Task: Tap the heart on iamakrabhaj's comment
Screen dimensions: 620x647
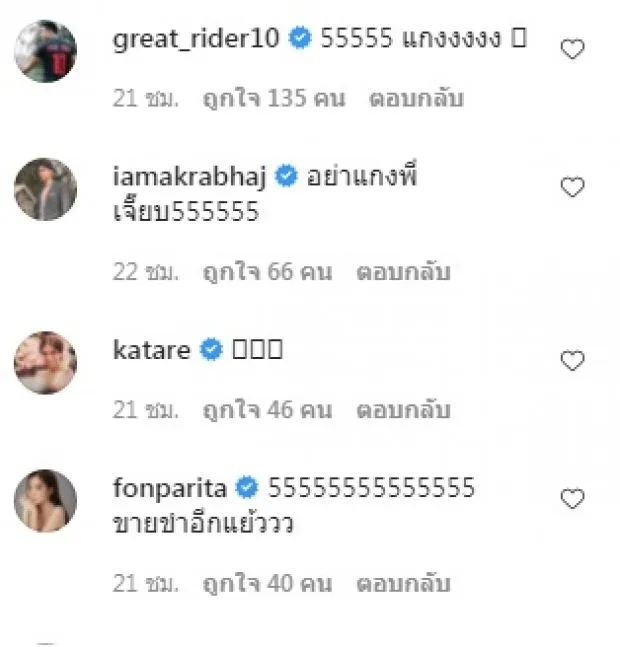Action: click(x=572, y=187)
